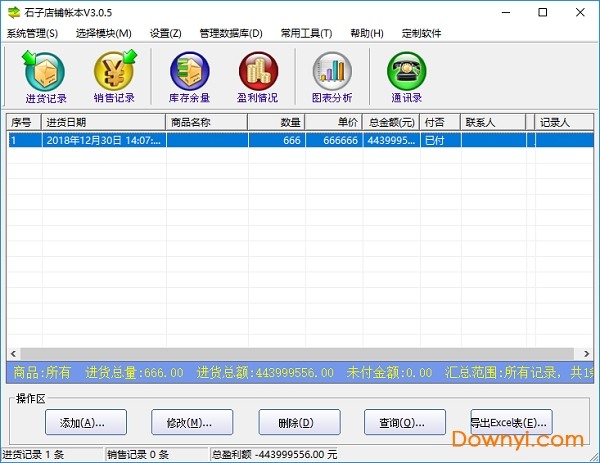Sort by the 记录人 column header

[x=564, y=122]
